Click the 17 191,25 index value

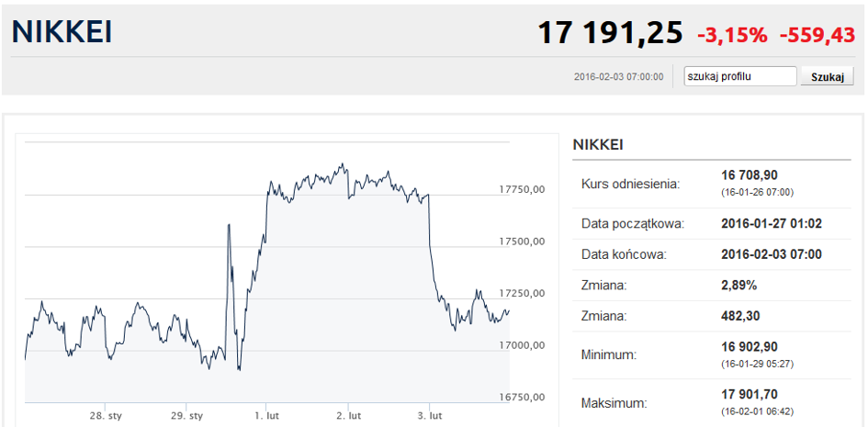tap(610, 33)
